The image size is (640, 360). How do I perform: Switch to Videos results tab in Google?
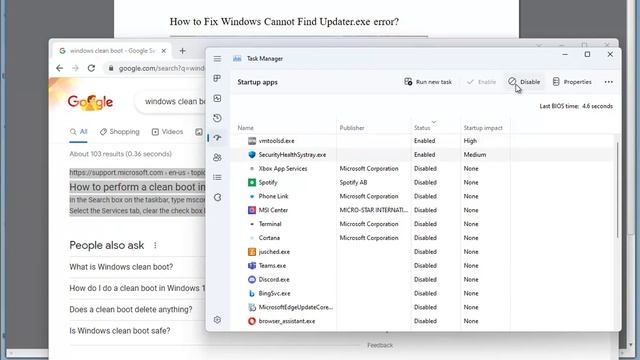pyautogui.click(x=167, y=131)
